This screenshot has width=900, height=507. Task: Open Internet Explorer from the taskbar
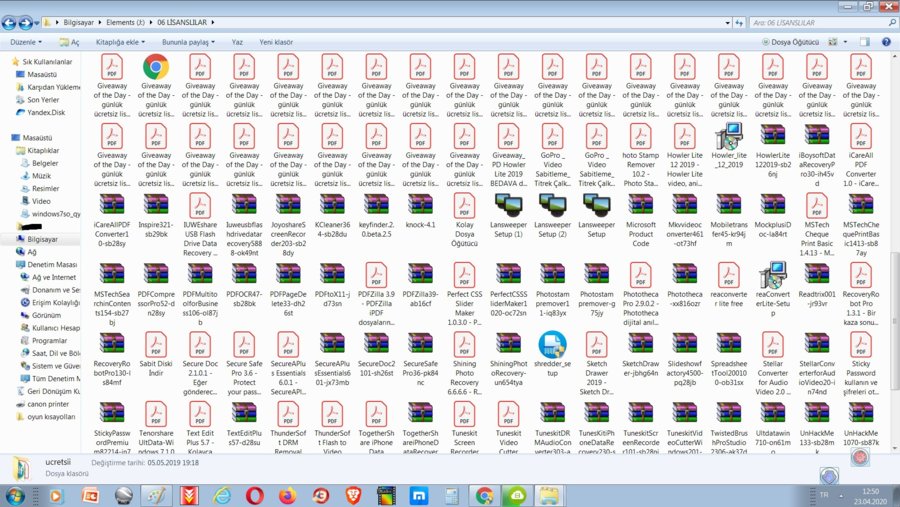(222, 495)
